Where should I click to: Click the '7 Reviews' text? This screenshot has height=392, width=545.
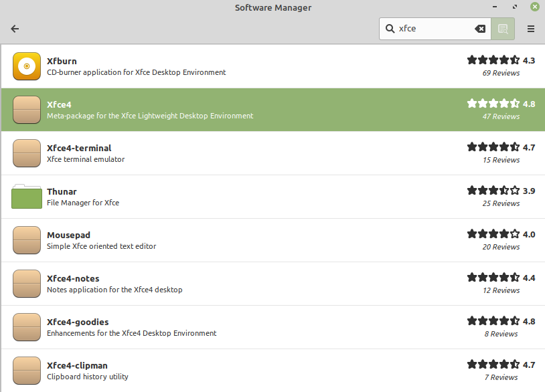(501, 377)
